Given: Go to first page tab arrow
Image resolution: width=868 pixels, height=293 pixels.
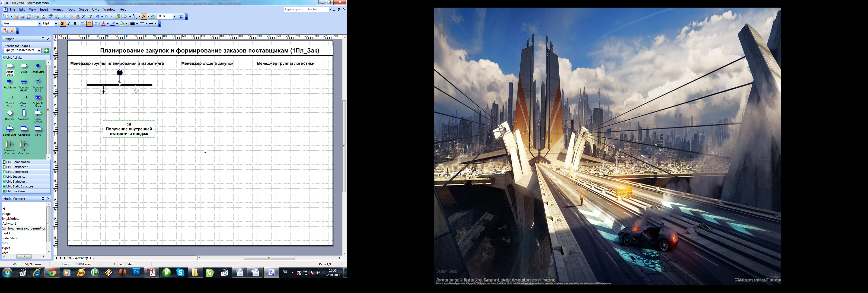Looking at the screenshot, I should pos(56,258).
